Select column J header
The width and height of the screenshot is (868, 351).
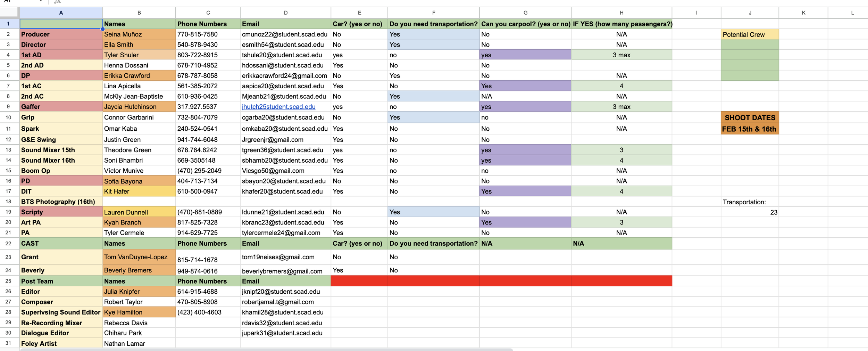[750, 13]
